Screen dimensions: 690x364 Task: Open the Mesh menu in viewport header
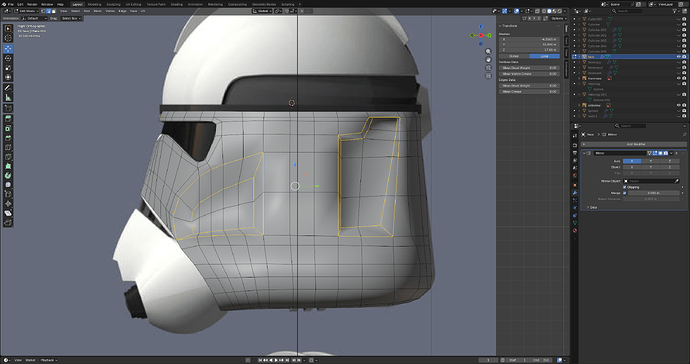[x=98, y=11]
